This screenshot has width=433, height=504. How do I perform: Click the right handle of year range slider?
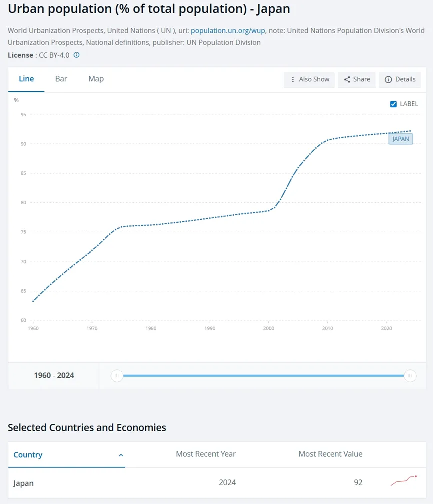[410, 376]
